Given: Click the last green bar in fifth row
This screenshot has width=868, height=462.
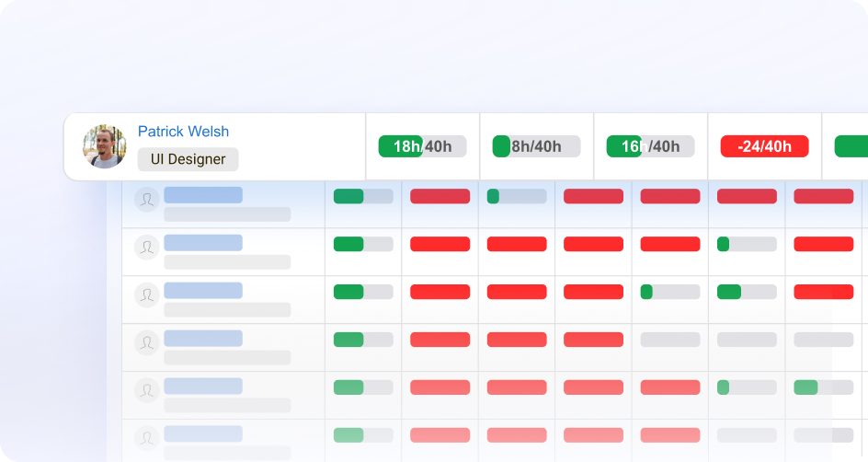Looking at the screenshot, I should click(805, 387).
